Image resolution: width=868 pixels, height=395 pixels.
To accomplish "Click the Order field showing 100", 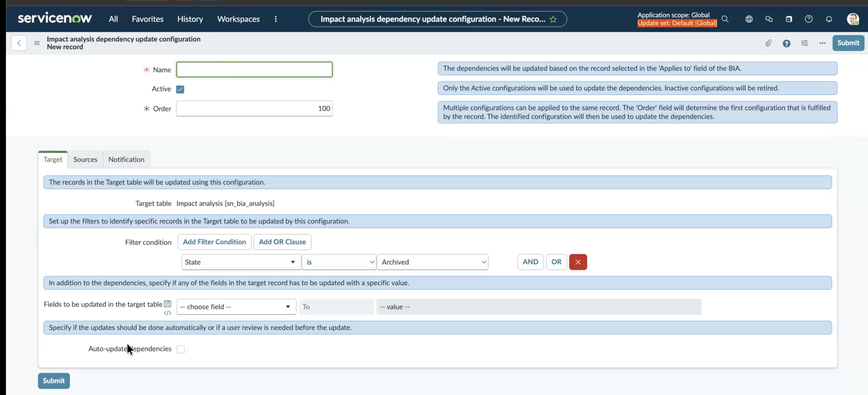I will click(255, 108).
